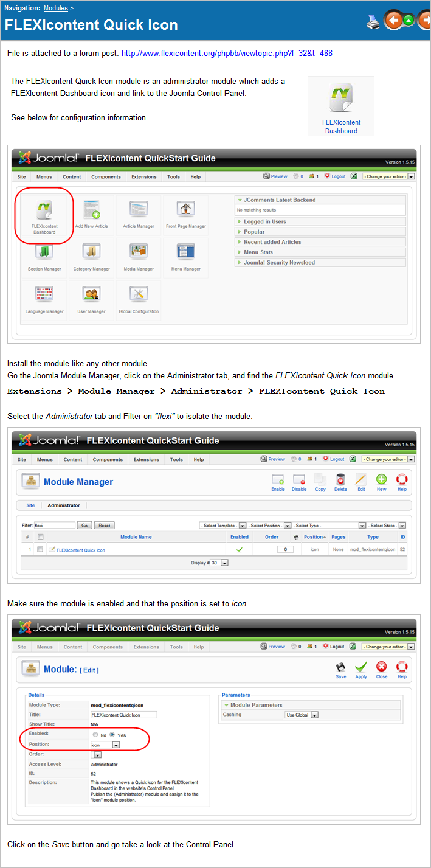The image size is (431, 868).
Task: Click the Save floppy icon in Module Edit
Action: pos(341,670)
